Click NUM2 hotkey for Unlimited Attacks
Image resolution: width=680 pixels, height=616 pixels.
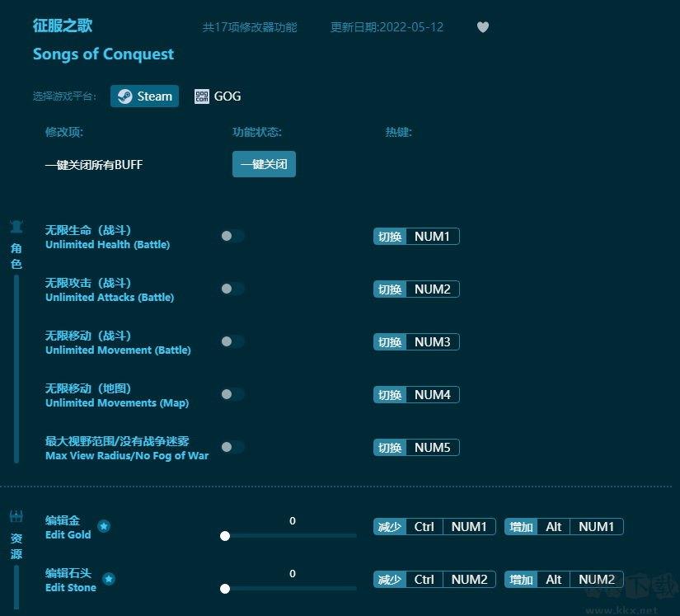pyautogui.click(x=433, y=289)
